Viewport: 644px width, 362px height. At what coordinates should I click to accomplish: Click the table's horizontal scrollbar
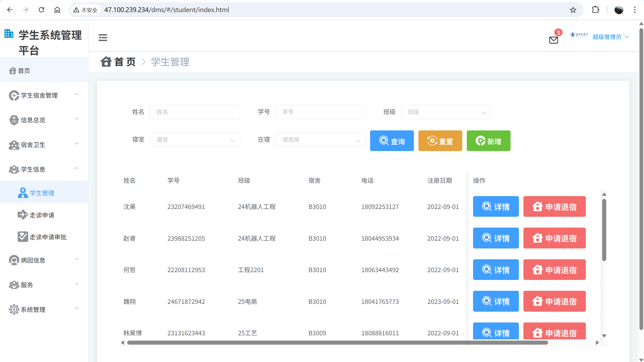(337, 343)
